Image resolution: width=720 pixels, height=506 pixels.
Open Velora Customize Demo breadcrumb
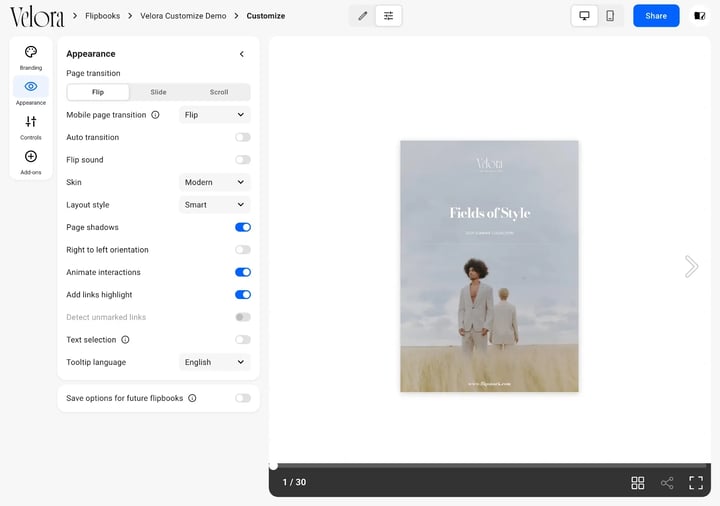tap(183, 16)
